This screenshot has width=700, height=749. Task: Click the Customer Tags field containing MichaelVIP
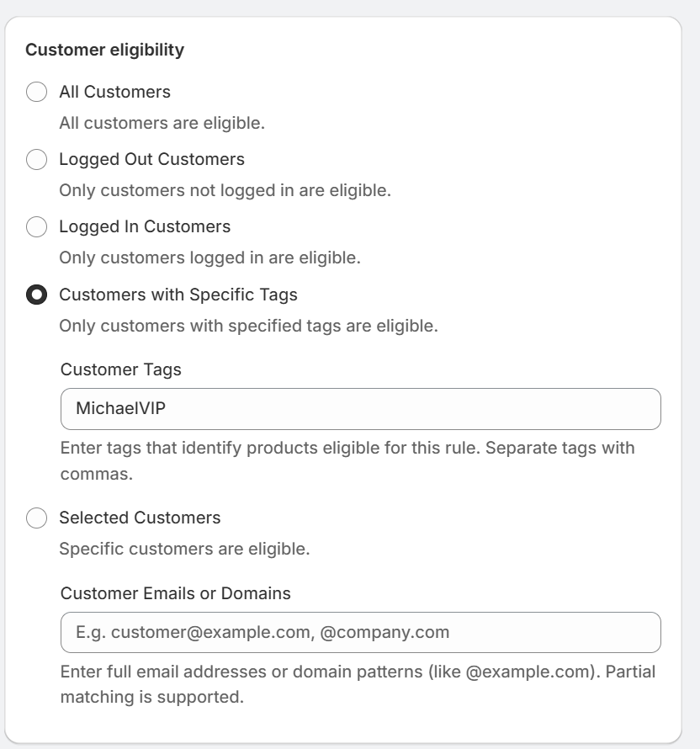(360, 409)
